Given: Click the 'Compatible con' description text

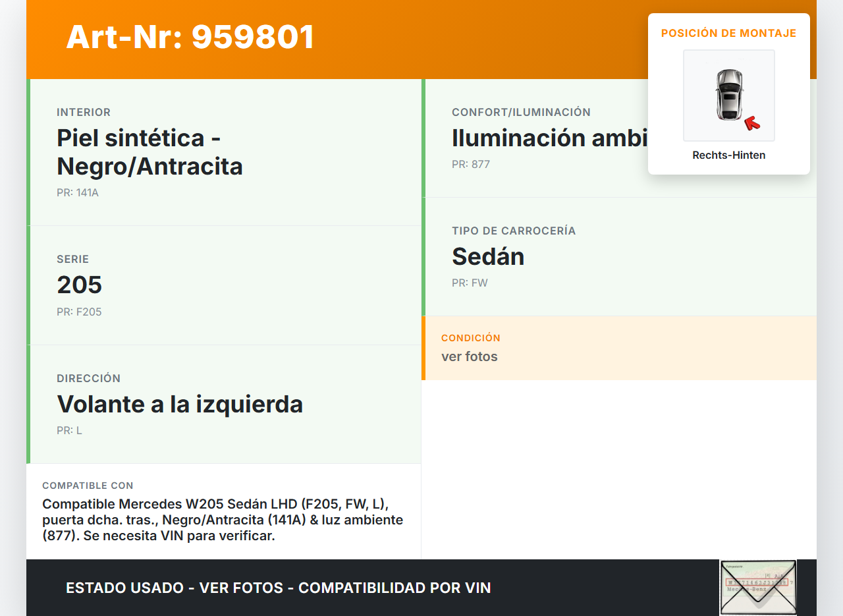Looking at the screenshot, I should (223, 520).
